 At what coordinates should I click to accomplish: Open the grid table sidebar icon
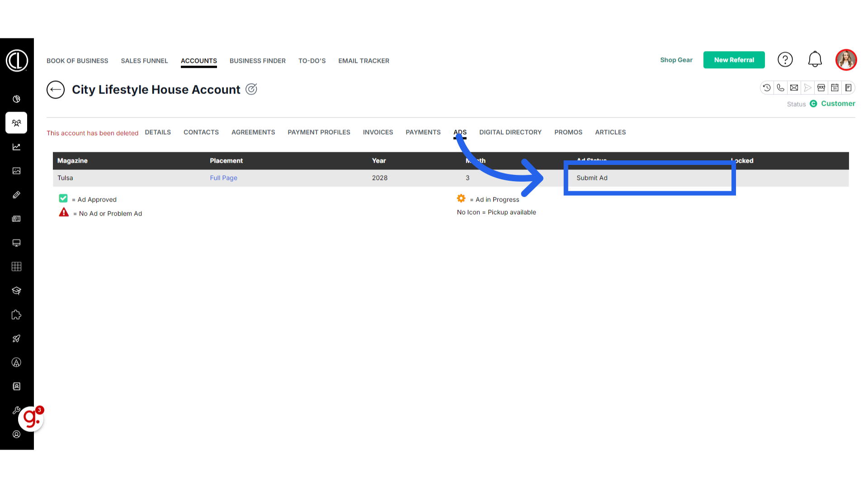pos(16,267)
